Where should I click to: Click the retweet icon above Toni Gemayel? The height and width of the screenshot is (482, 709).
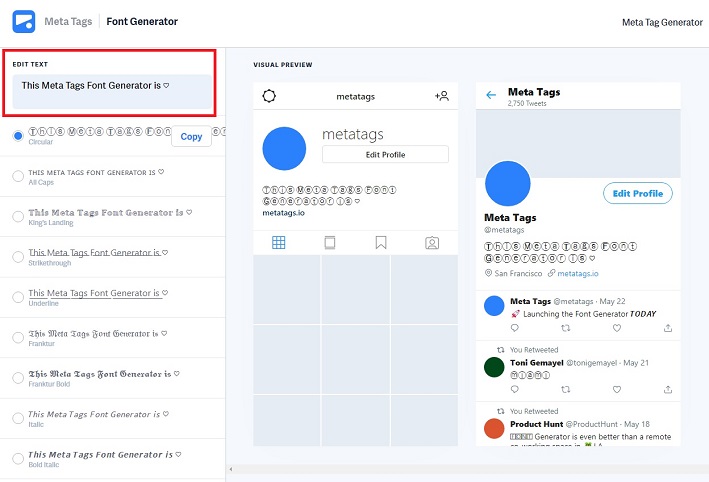point(501,350)
